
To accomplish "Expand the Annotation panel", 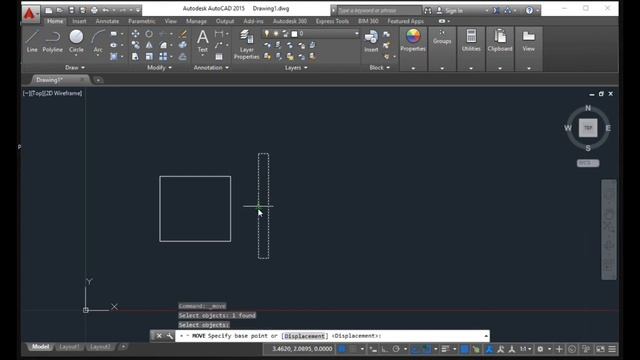I will tap(211, 67).
